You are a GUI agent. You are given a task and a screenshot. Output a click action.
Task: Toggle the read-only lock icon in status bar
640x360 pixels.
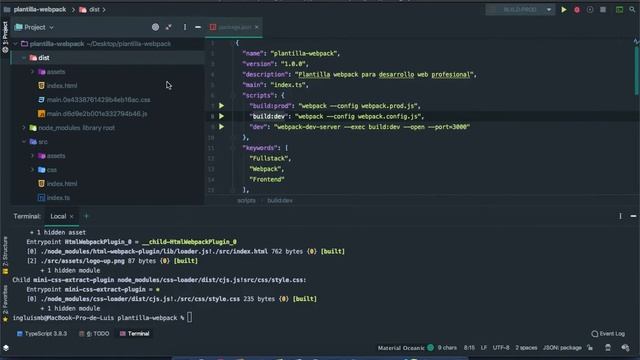[590, 348]
